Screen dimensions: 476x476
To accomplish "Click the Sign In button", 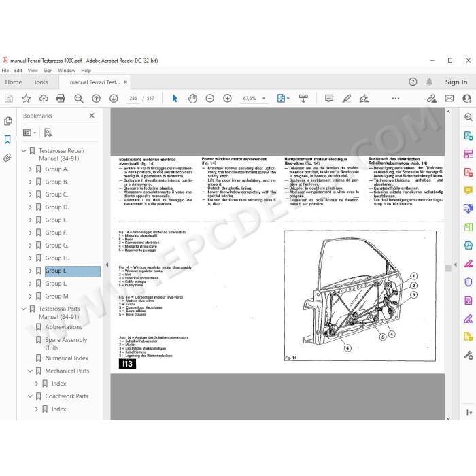I will coord(456,82).
